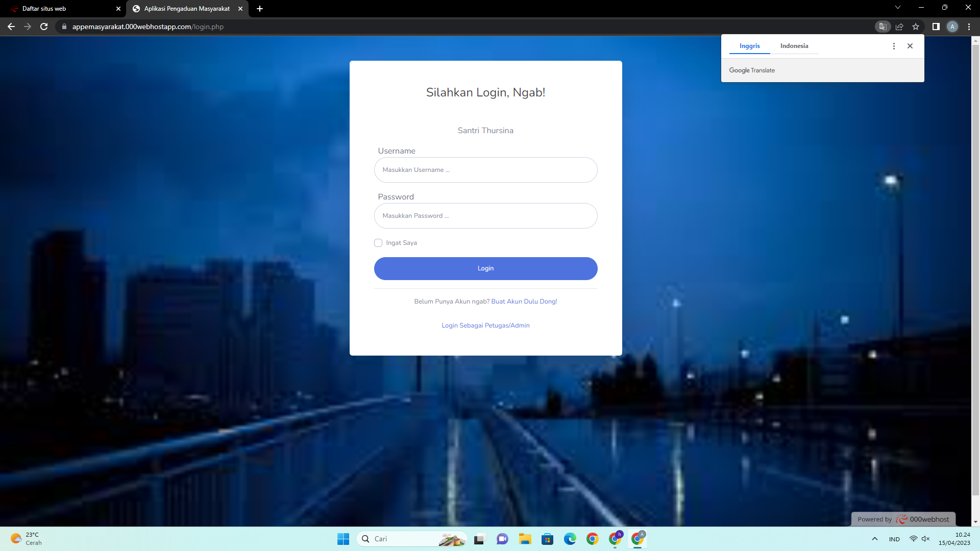This screenshot has width=980, height=551.
Task: Choose Indonesia in the translate popup
Action: pyautogui.click(x=794, y=46)
